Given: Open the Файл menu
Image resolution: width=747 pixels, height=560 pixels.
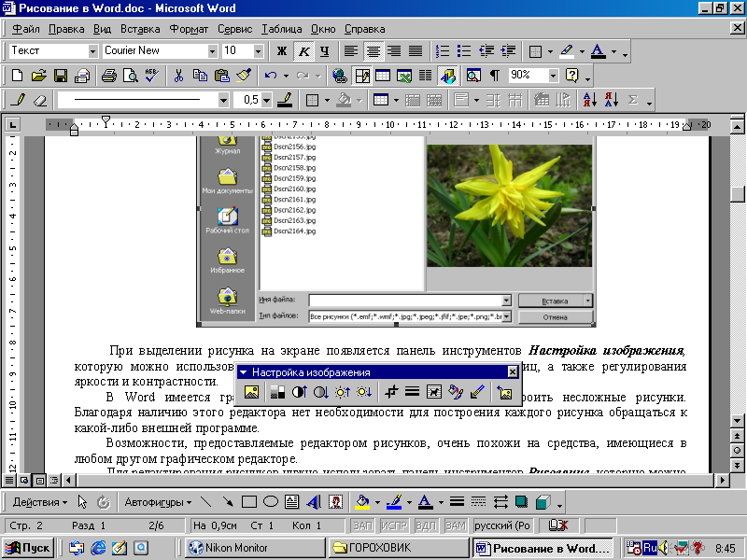Looking at the screenshot, I should coord(26,29).
